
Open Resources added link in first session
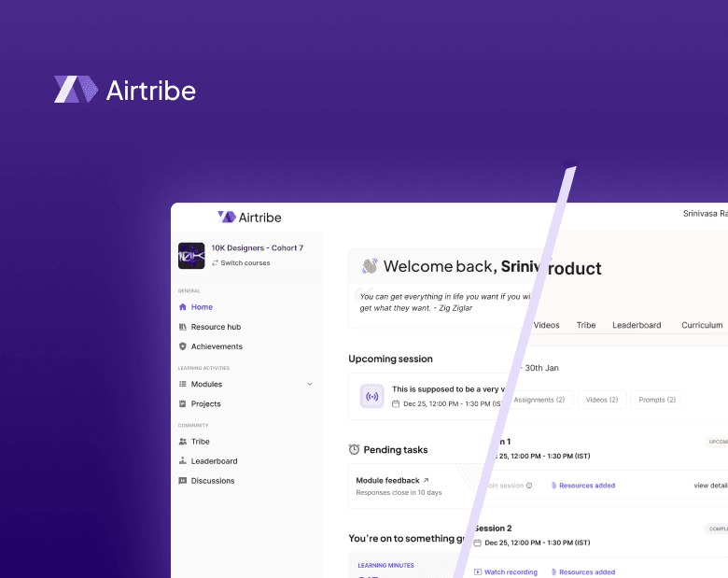point(587,486)
